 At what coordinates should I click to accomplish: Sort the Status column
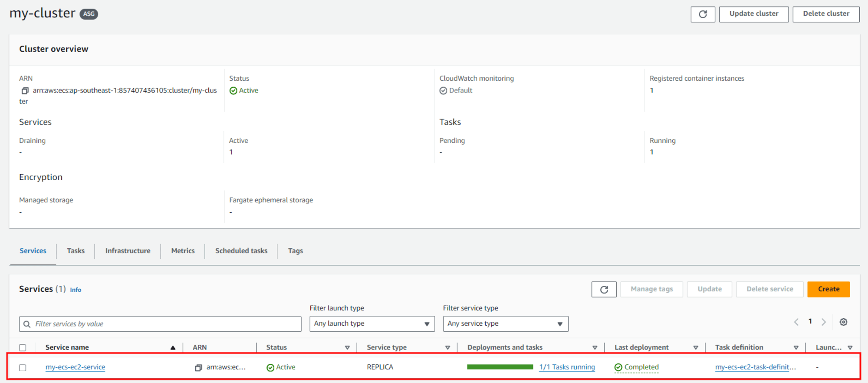(x=347, y=348)
